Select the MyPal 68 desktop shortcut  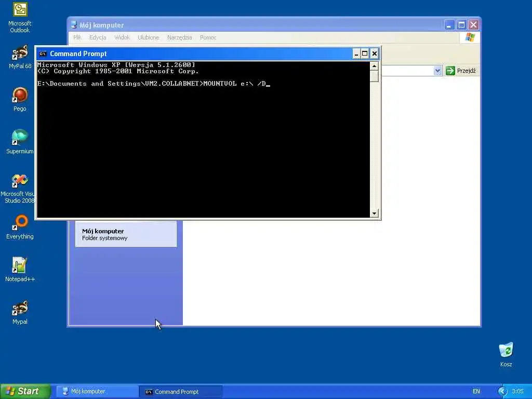pos(20,57)
